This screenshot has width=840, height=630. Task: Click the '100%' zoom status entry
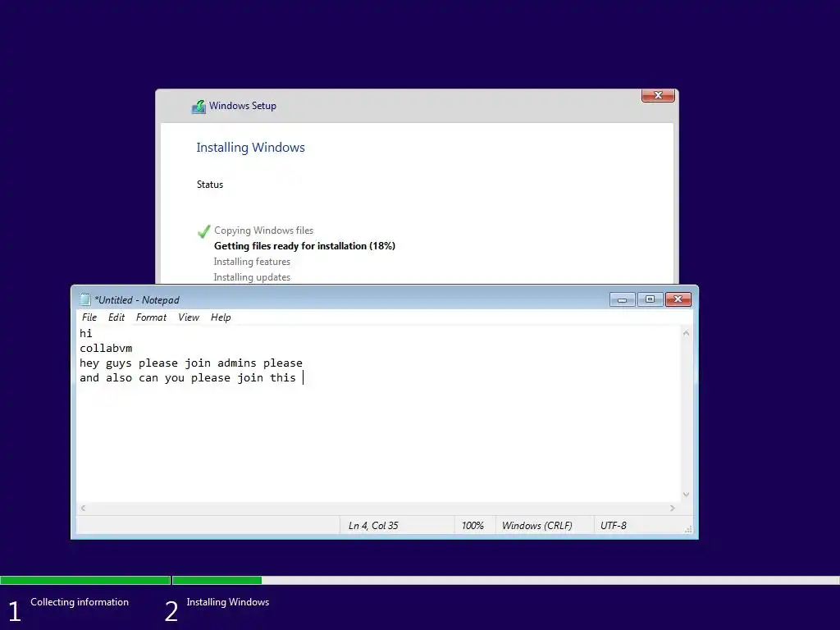click(472, 526)
